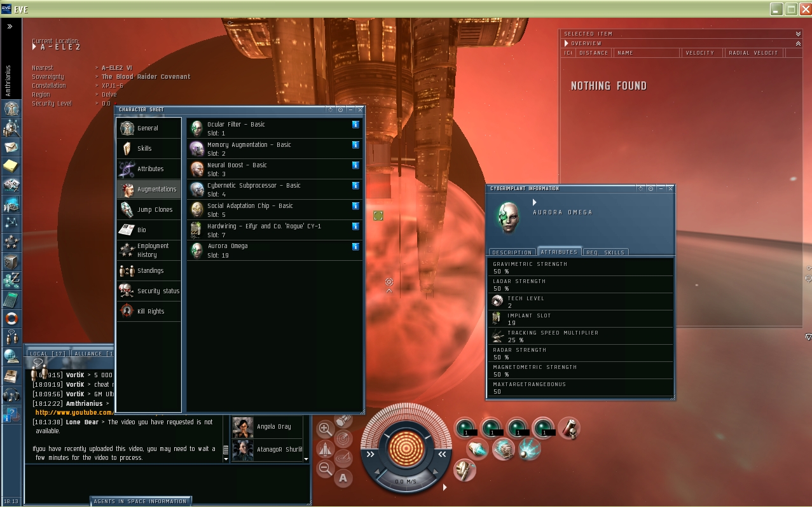The width and height of the screenshot is (812, 507).
Task: Open the Employment History section
Action: point(149,250)
